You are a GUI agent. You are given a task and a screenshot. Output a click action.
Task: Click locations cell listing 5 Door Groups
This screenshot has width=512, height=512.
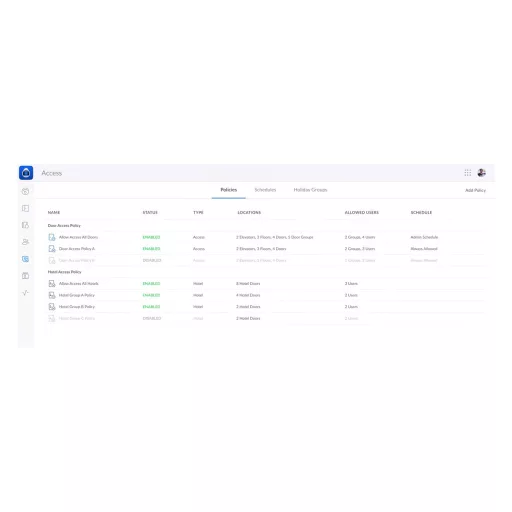point(275,237)
